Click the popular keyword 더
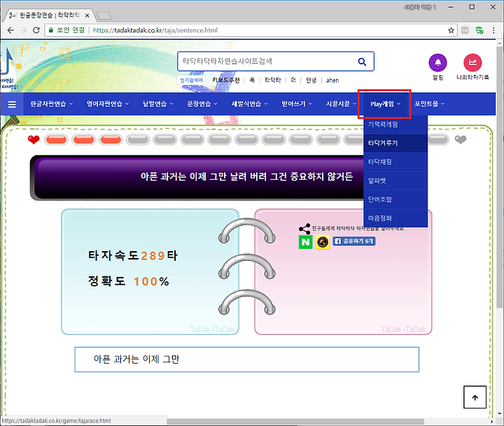The height and width of the screenshot is (426, 504). click(x=293, y=80)
